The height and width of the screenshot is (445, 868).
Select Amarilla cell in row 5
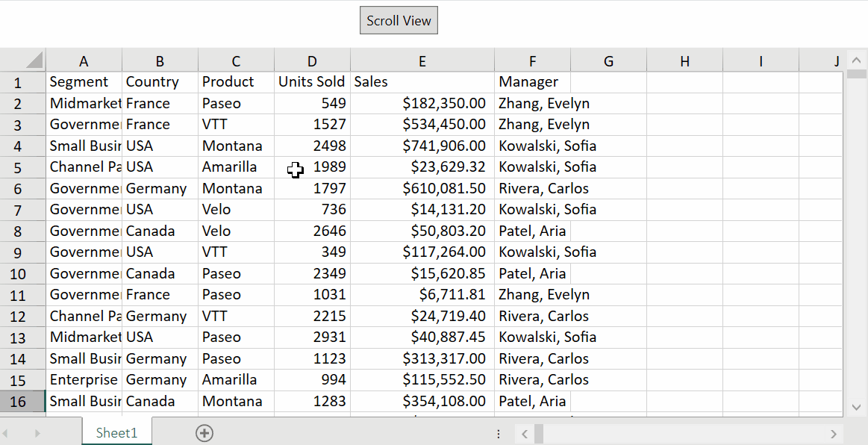tap(236, 167)
